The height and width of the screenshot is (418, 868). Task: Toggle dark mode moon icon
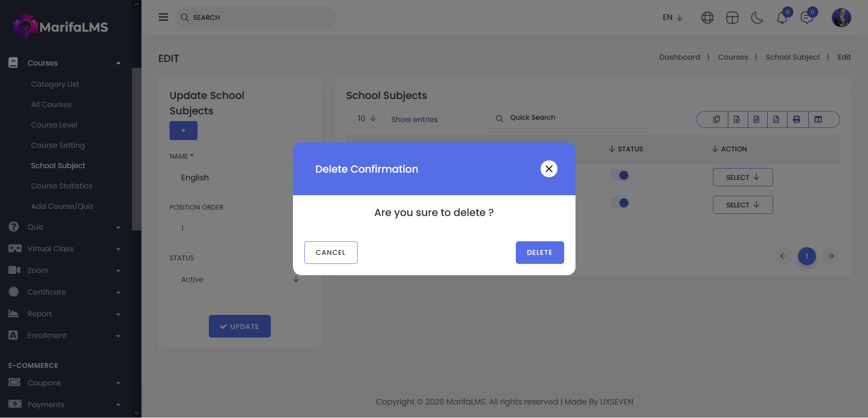(x=757, y=18)
